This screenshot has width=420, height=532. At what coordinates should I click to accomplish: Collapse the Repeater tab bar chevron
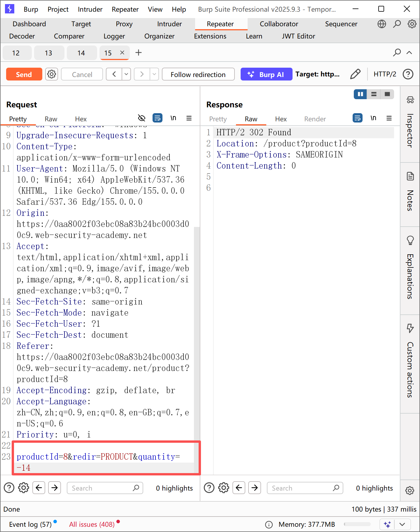pos(409,52)
